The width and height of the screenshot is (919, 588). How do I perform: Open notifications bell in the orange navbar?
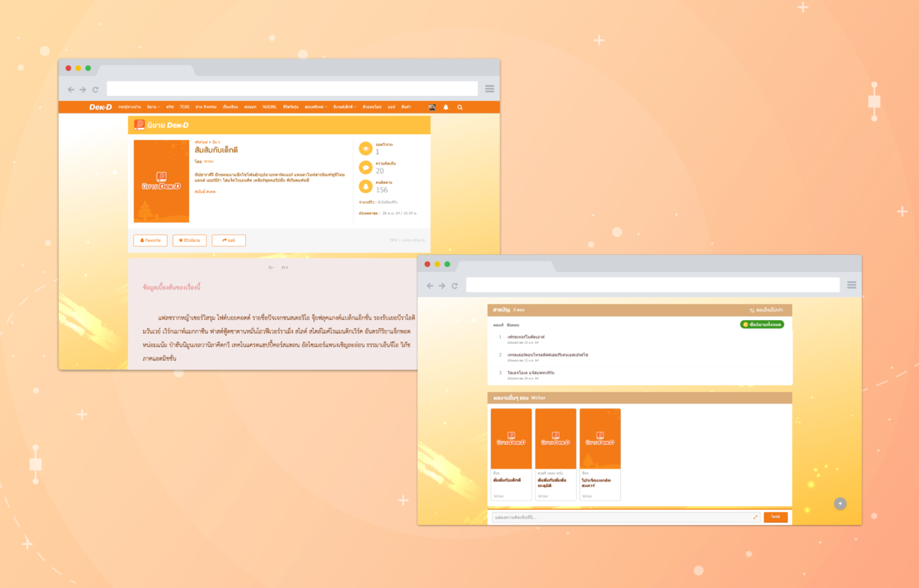coord(446,107)
